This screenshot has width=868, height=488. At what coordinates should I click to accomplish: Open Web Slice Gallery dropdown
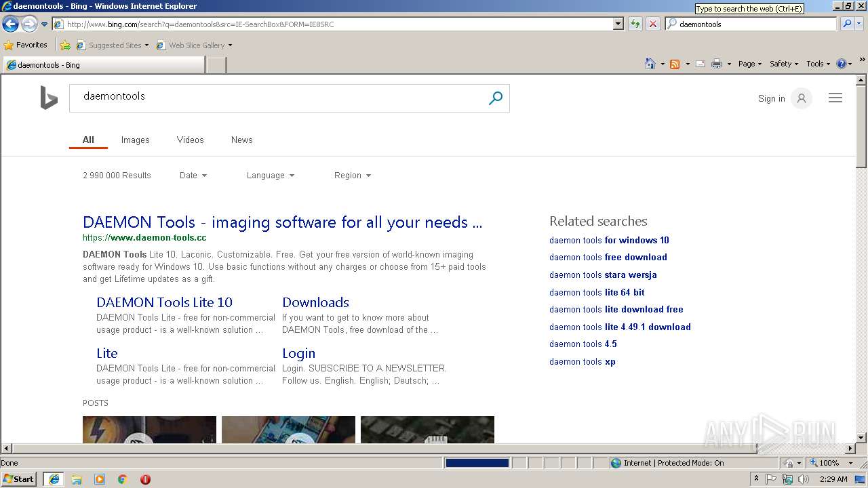point(194,45)
